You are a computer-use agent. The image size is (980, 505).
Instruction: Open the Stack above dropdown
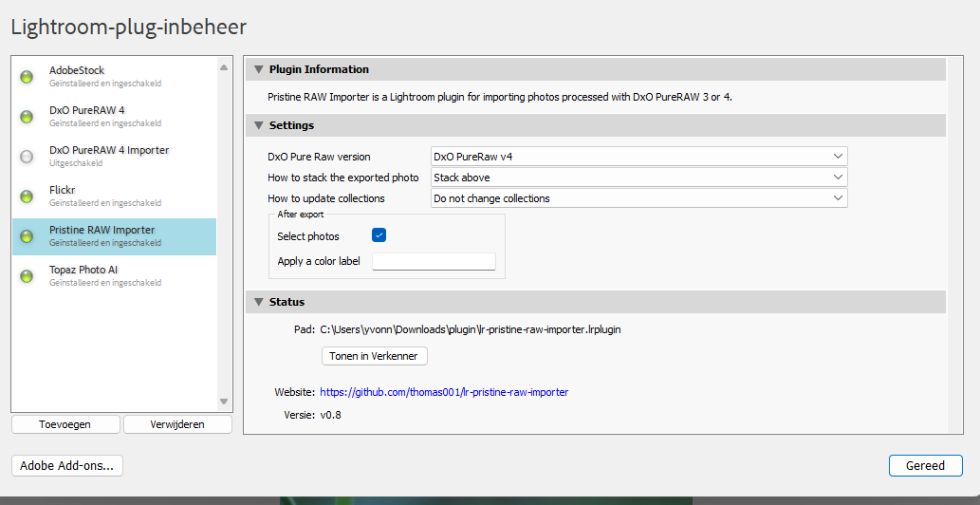[638, 178]
